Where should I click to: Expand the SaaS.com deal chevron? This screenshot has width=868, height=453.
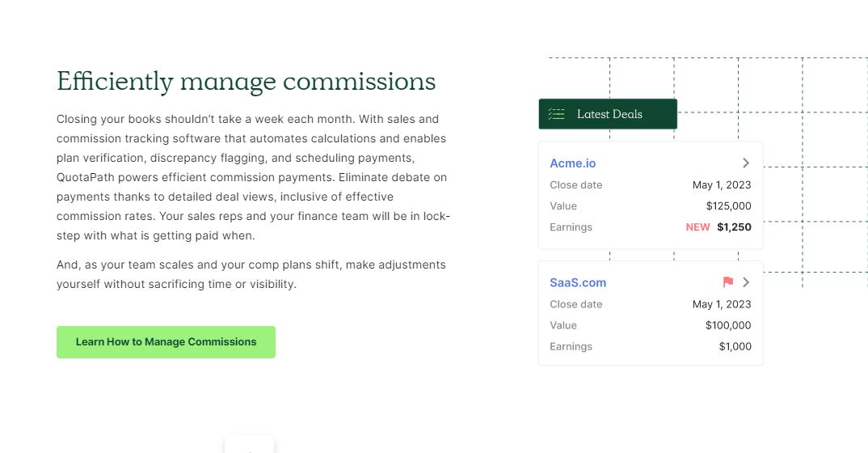746,282
